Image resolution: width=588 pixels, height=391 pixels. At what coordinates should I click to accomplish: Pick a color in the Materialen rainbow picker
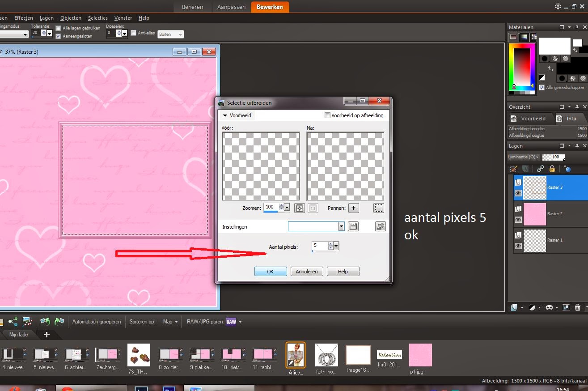coord(521,67)
